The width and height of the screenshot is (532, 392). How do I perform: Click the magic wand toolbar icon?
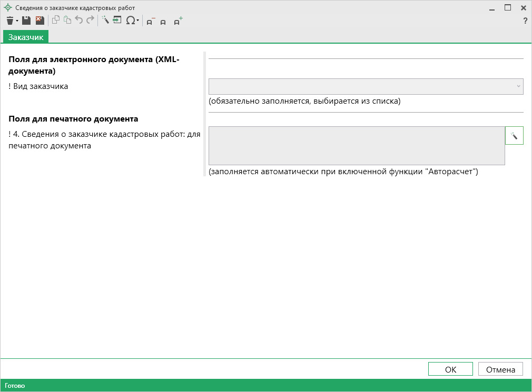point(105,21)
